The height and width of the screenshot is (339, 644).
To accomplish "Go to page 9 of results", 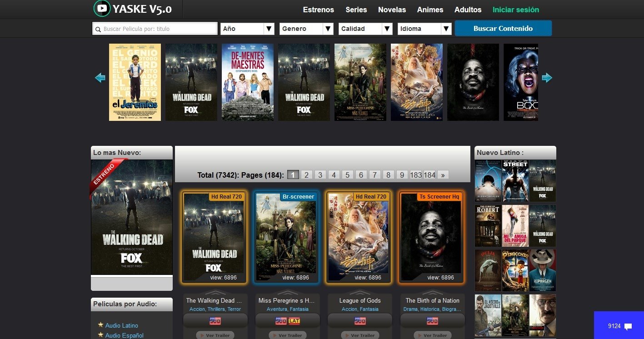I will [402, 175].
